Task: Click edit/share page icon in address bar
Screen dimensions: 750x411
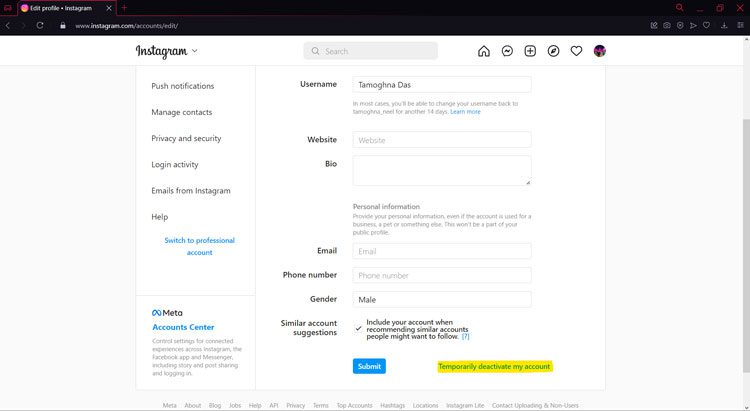Action: [654, 25]
